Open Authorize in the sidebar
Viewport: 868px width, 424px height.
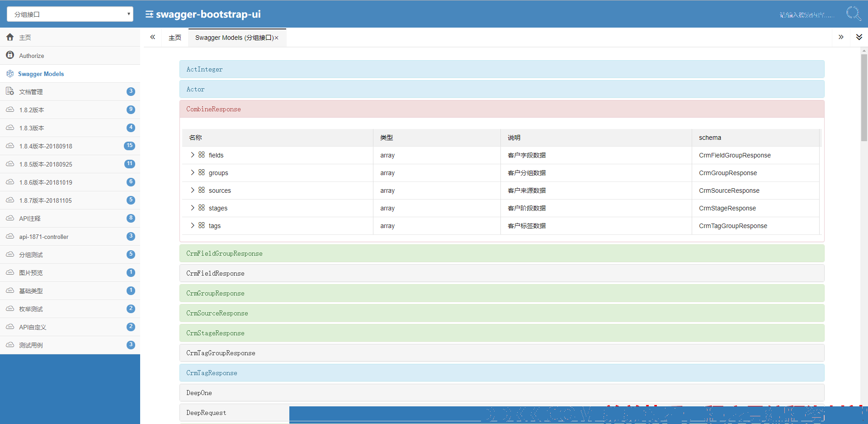70,55
